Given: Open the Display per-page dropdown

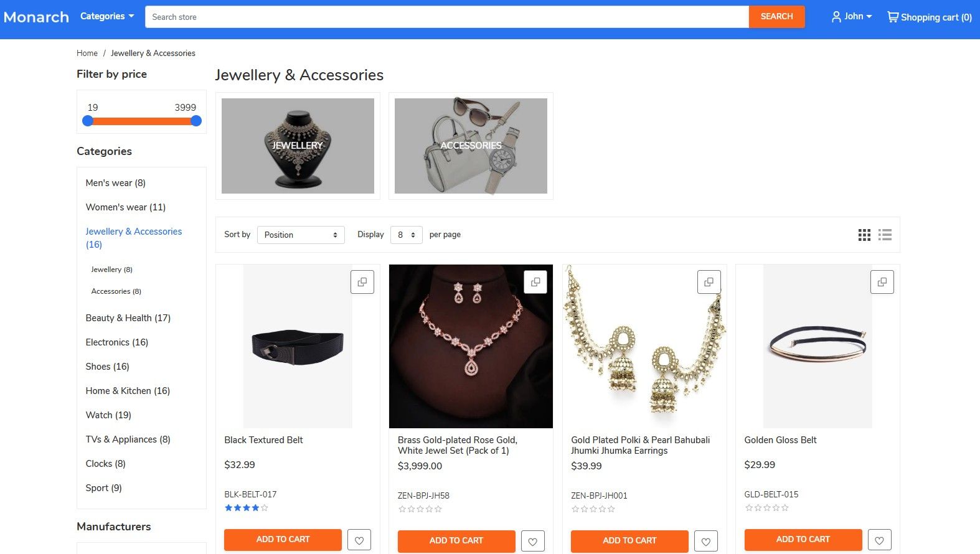Looking at the screenshot, I should [406, 235].
